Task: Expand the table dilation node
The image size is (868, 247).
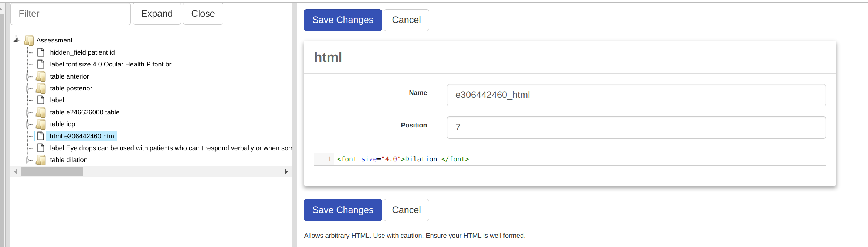Action: tap(28, 160)
